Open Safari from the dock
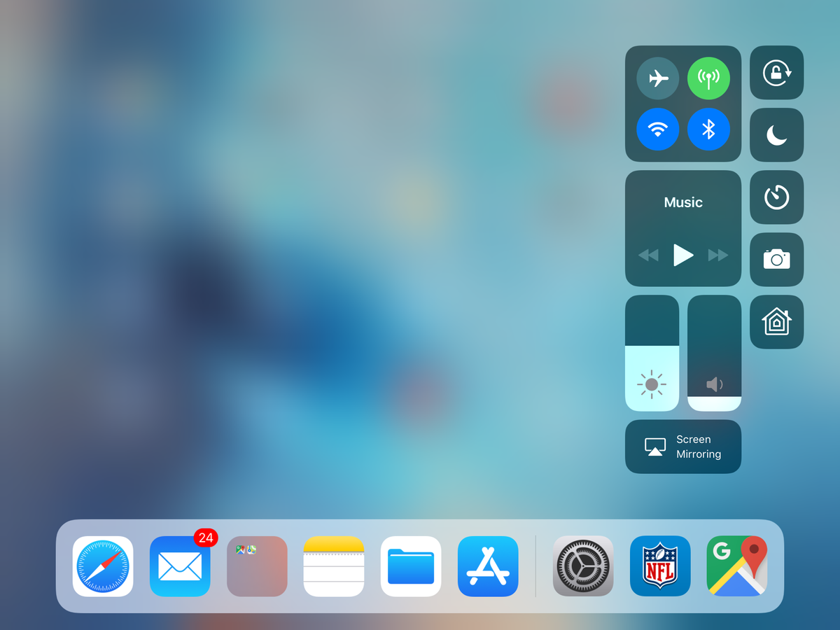This screenshot has width=840, height=630. (x=103, y=566)
